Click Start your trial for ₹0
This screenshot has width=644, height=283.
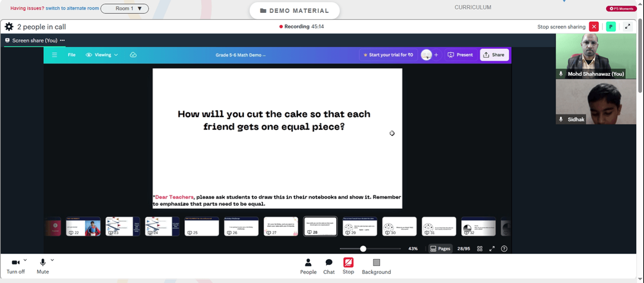(x=388, y=55)
